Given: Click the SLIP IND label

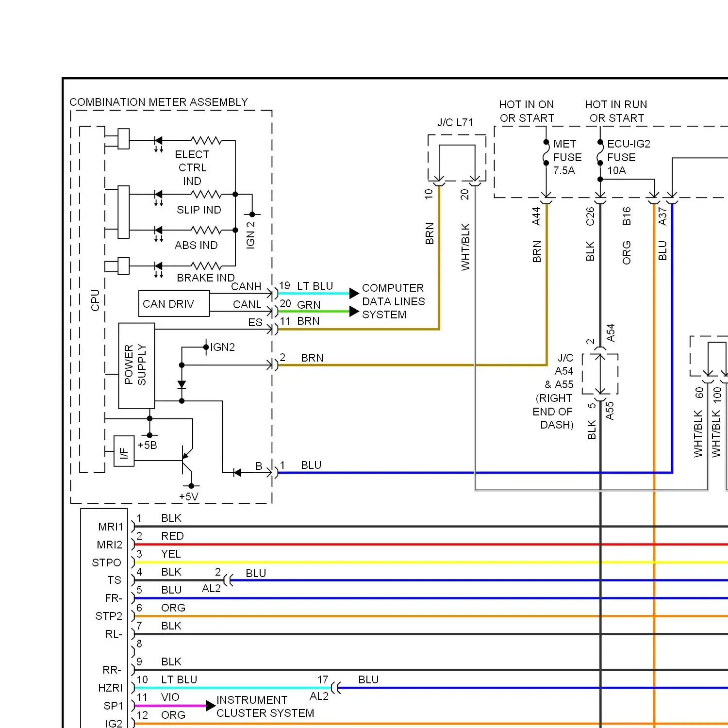Looking at the screenshot, I should 199,210.
